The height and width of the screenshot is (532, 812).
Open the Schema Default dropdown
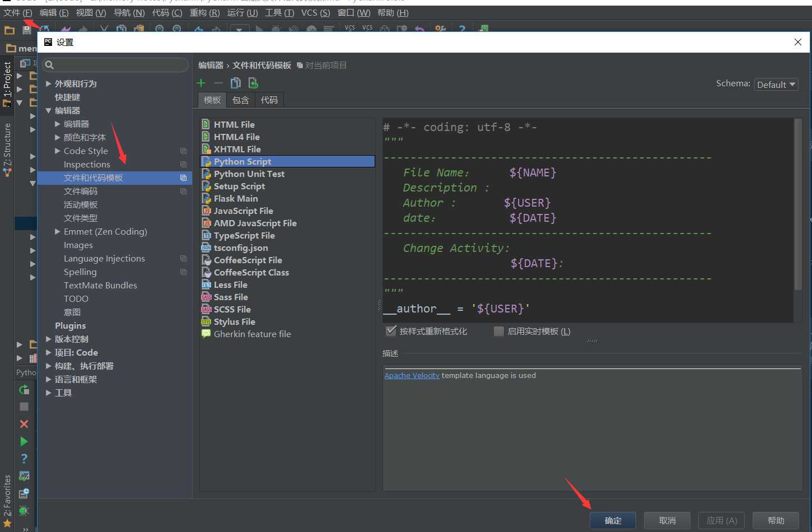(776, 85)
